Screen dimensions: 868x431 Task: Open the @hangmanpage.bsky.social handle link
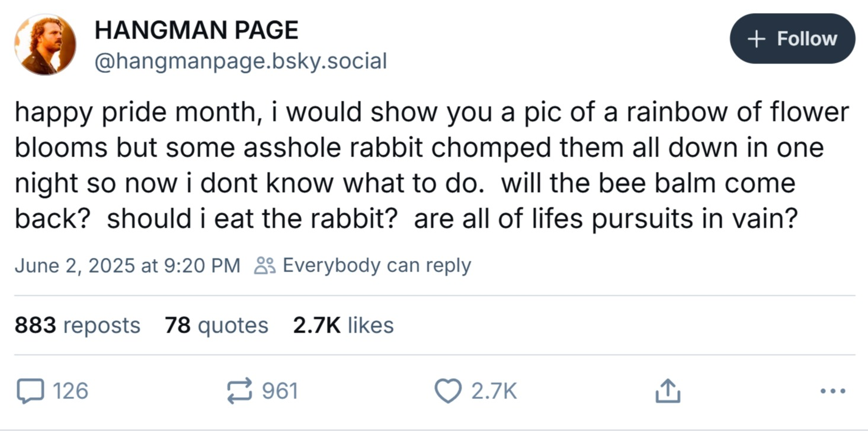[x=241, y=60]
